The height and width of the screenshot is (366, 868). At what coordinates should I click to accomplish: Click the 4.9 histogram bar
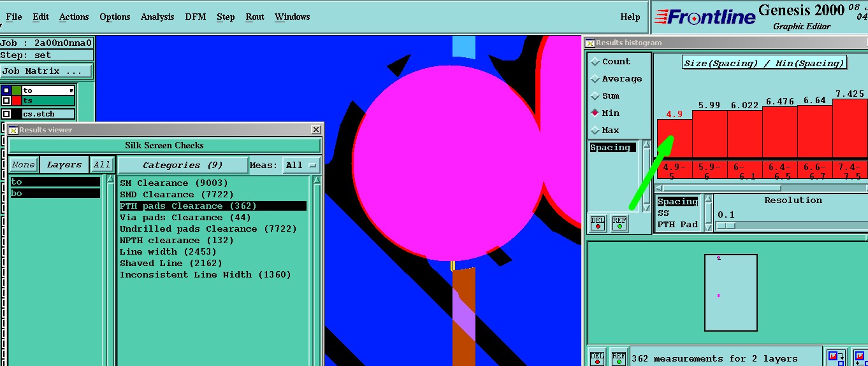click(674, 138)
